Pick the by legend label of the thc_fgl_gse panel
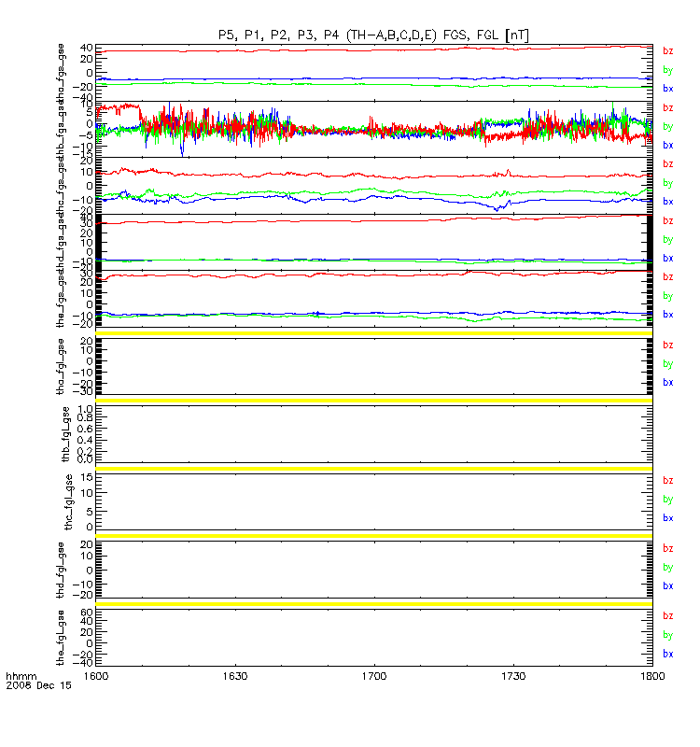The image size is (700, 747). click(667, 500)
